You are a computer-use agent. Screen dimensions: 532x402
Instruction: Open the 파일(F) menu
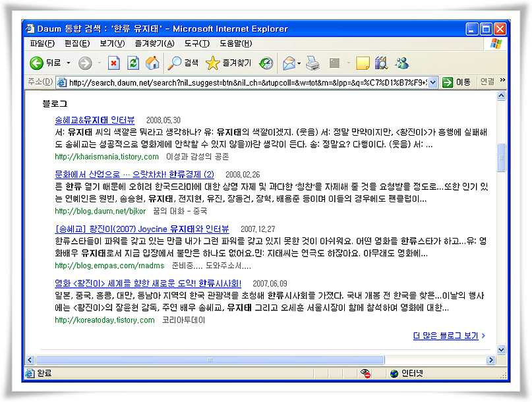coord(42,43)
